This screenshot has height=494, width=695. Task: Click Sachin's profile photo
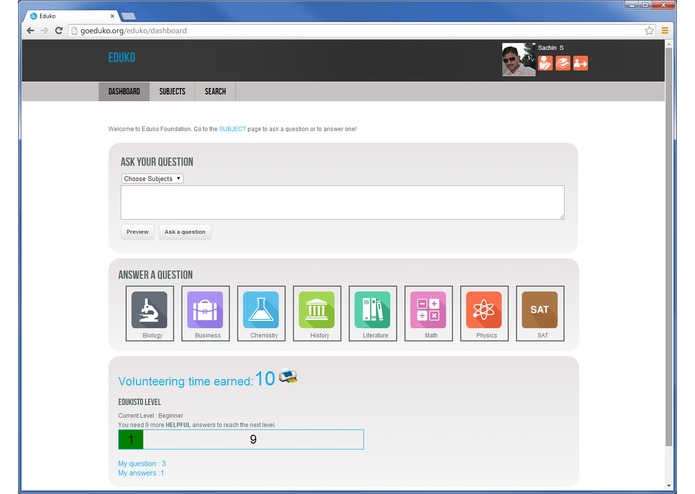(x=519, y=59)
